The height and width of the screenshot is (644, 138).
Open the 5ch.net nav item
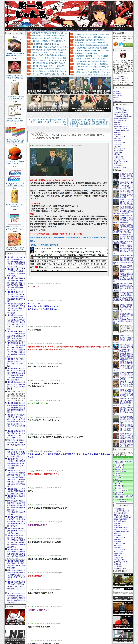(x=112, y=30)
